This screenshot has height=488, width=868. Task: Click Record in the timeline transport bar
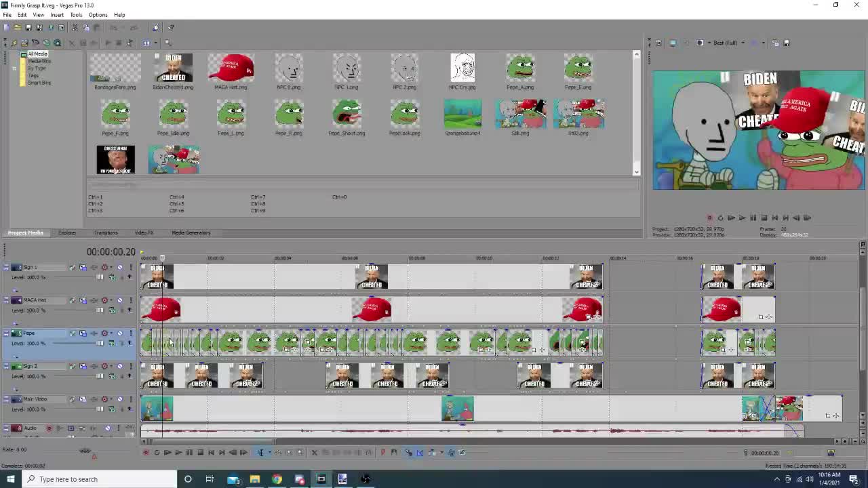(x=146, y=453)
